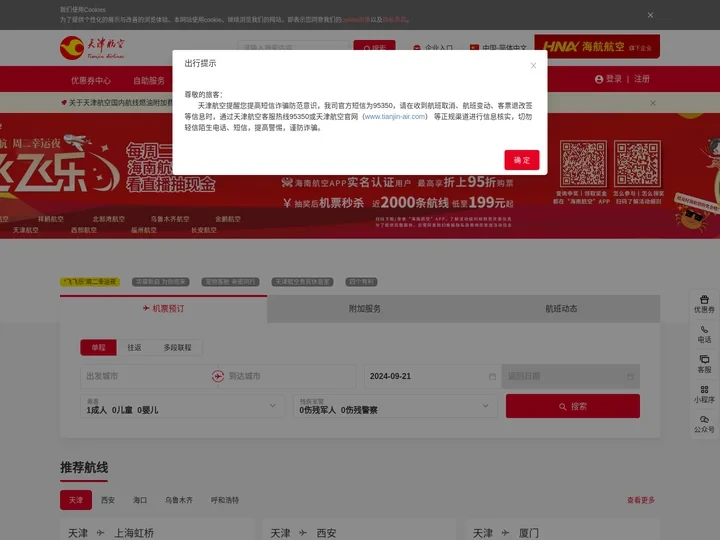Click the calendar icon in return date

click(630, 377)
